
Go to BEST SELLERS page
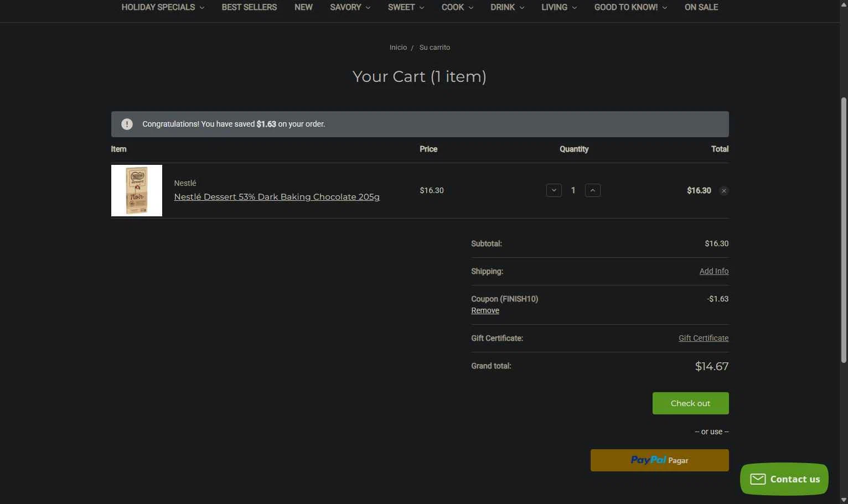click(249, 7)
